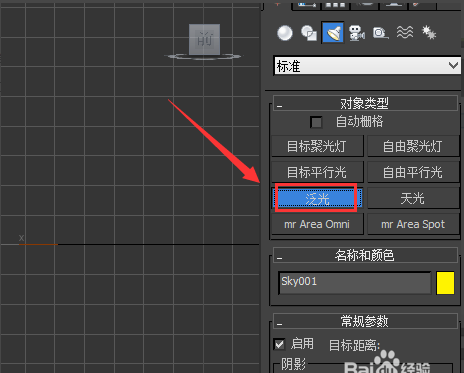Image resolution: width=464 pixels, height=373 pixels.
Task: Open the yellow object color swatch
Action: tap(445, 283)
